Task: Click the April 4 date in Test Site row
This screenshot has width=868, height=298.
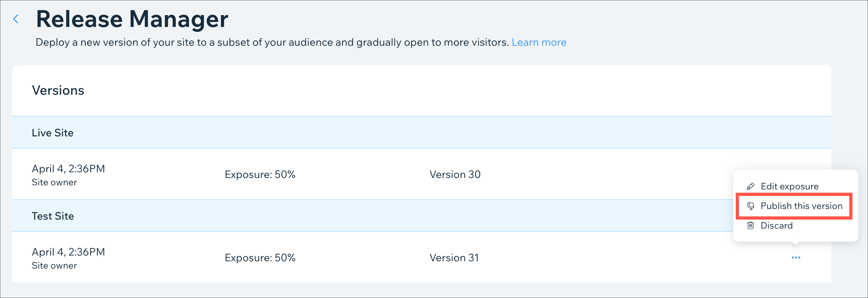Action: [x=68, y=252]
